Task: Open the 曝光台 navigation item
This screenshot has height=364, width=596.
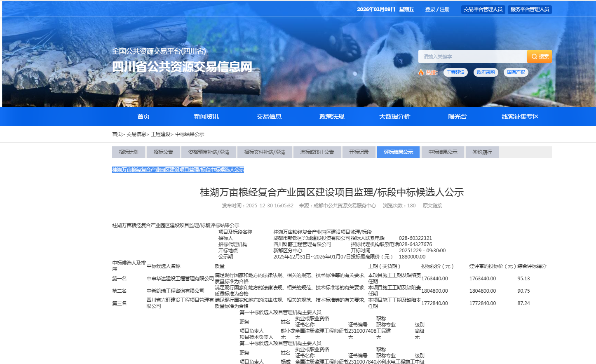Action: point(457,117)
